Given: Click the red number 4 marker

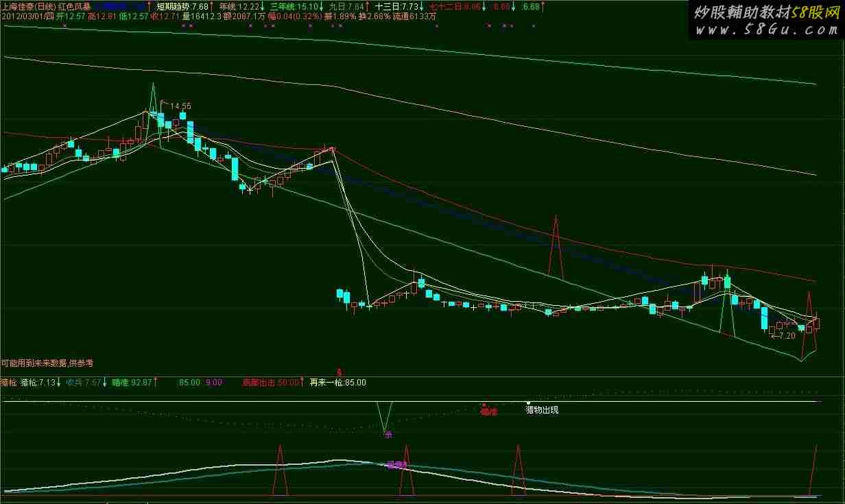Looking at the screenshot, I should [x=340, y=371].
